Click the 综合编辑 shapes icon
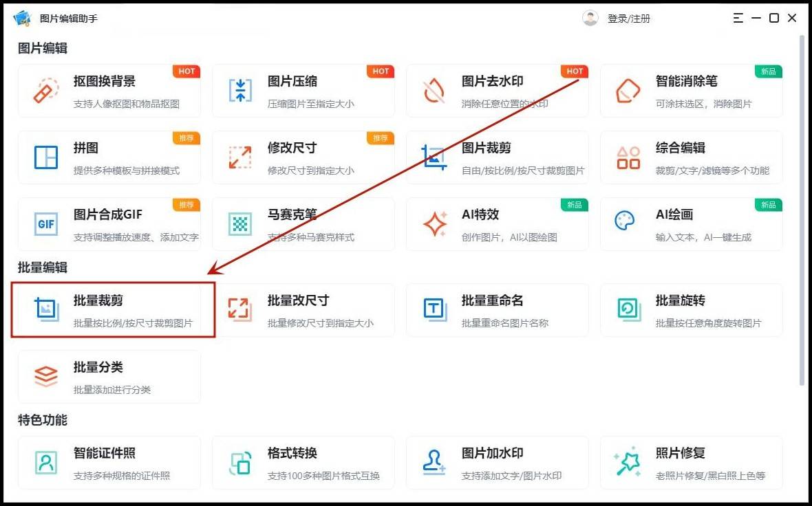Viewport: 812px width, 506px height. tap(628, 157)
